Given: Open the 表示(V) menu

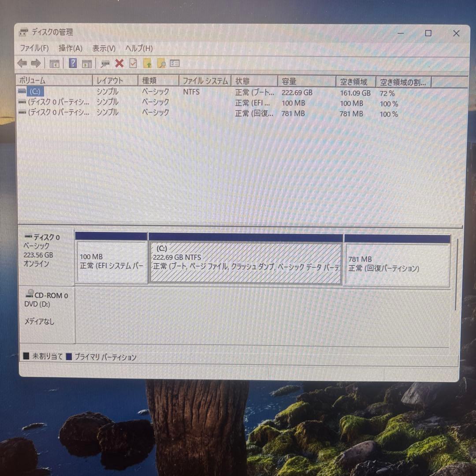Looking at the screenshot, I should tap(104, 48).
